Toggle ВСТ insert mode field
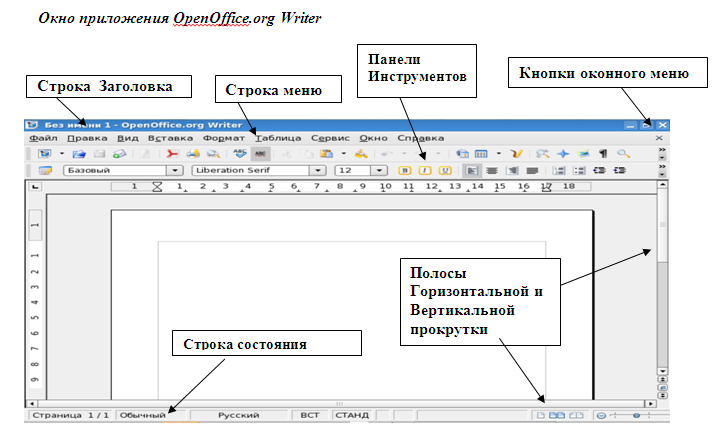 click(x=310, y=415)
